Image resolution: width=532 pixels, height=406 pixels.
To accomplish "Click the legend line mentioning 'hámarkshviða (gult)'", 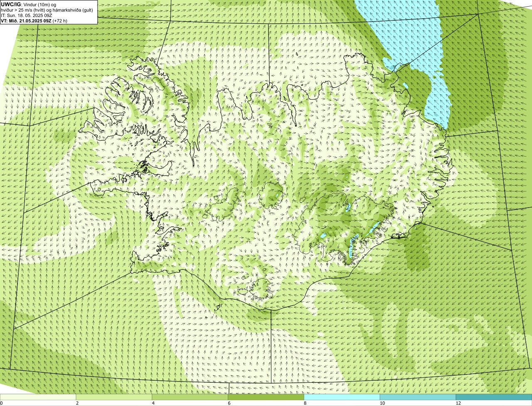I will click(47, 10).
